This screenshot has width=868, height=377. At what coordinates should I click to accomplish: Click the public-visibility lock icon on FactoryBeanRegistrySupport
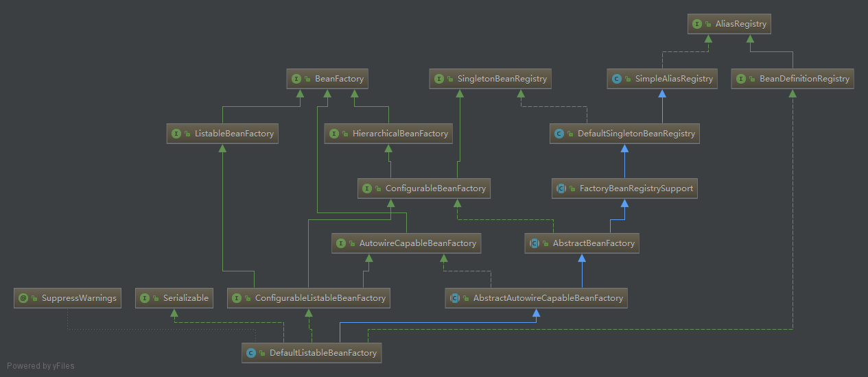[574, 189]
